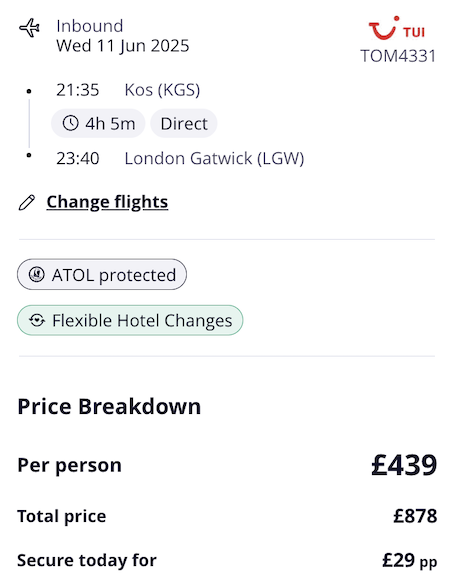
Task: Click the £439 per person price
Action: click(x=404, y=465)
